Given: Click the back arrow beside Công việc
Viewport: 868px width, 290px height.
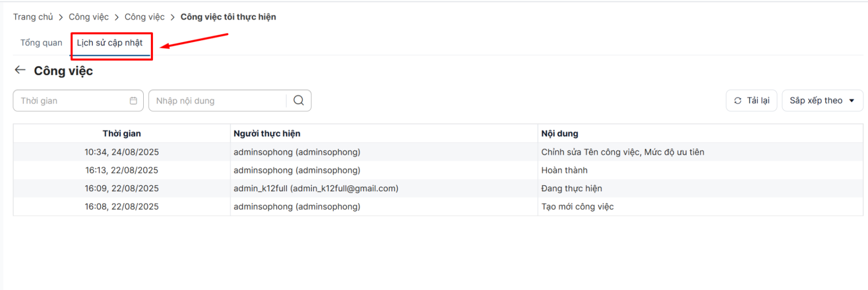Looking at the screenshot, I should (20, 70).
